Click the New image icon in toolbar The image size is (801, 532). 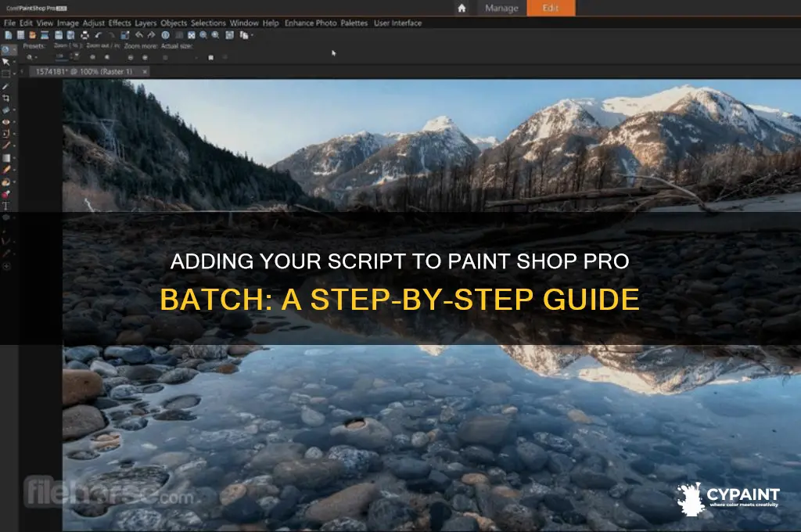click(x=9, y=35)
